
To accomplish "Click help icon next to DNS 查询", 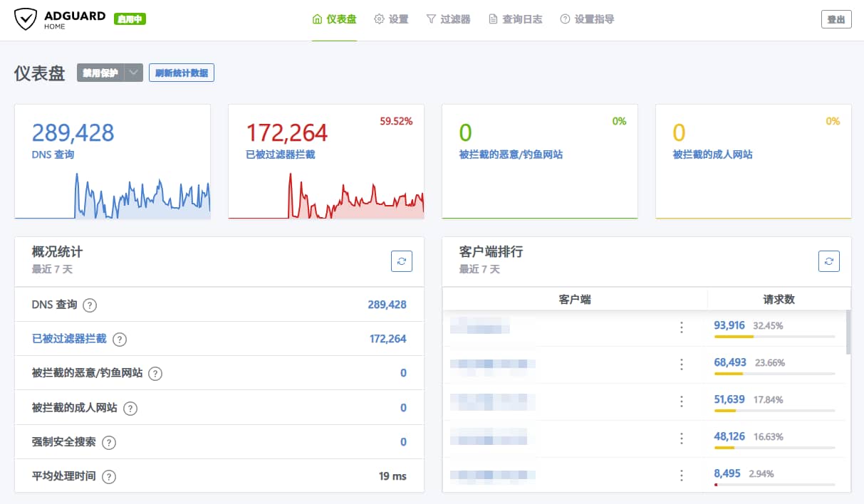I will pyautogui.click(x=90, y=305).
